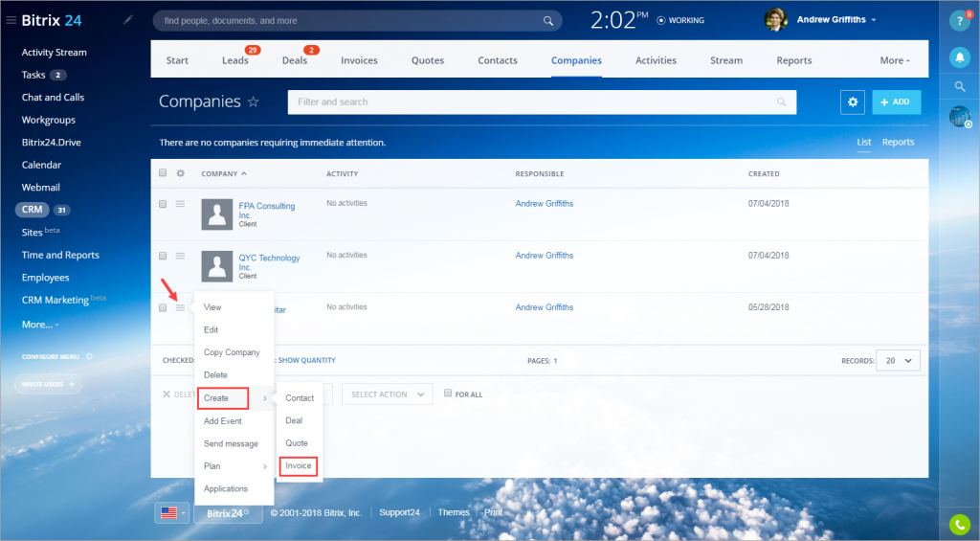Select Deal in the Create submenu
980x541 pixels.
295,420
